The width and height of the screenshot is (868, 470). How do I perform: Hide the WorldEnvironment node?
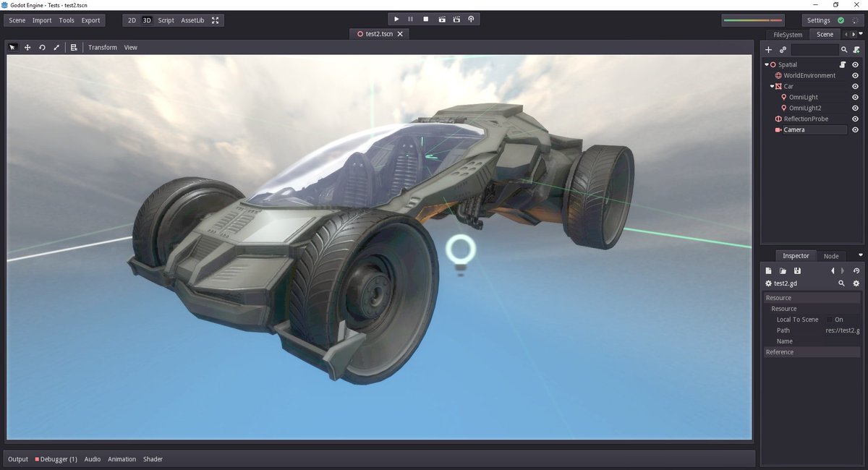pyautogui.click(x=856, y=75)
